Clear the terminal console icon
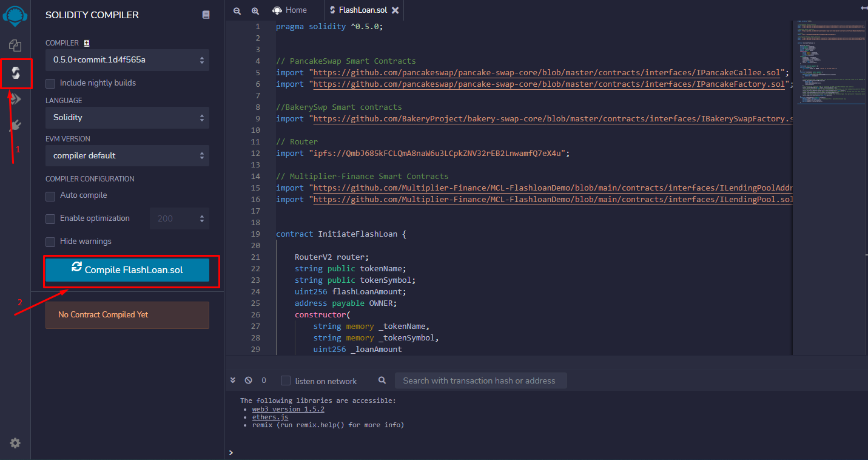This screenshot has height=460, width=868. click(248, 381)
